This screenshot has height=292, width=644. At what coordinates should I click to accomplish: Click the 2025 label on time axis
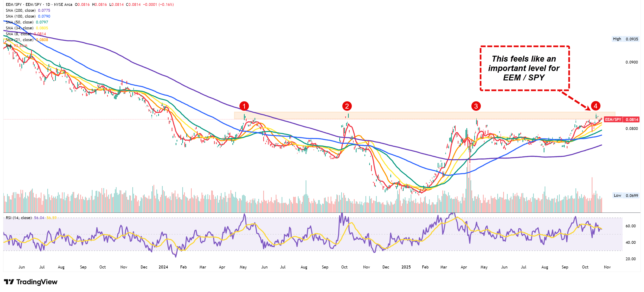pos(406,267)
